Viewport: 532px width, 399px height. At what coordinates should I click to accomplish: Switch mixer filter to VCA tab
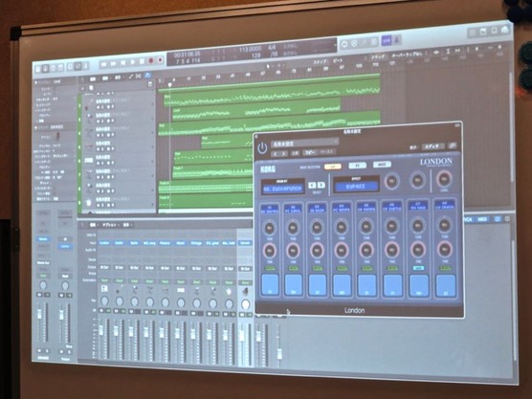coord(468,219)
